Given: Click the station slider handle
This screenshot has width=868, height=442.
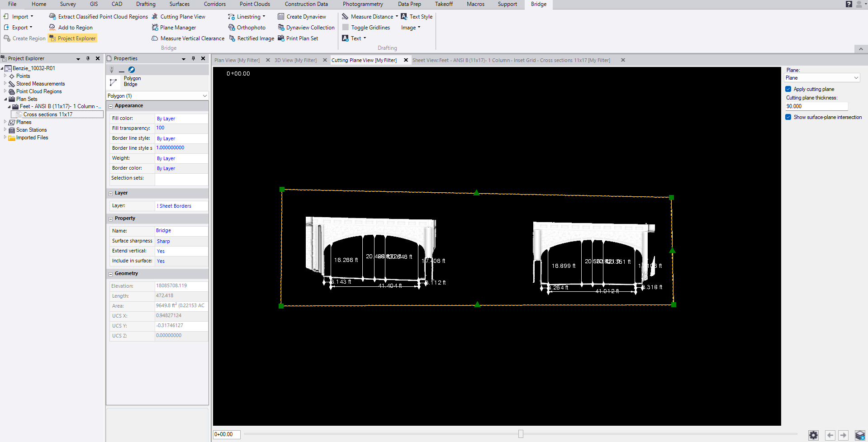Looking at the screenshot, I should (x=521, y=434).
